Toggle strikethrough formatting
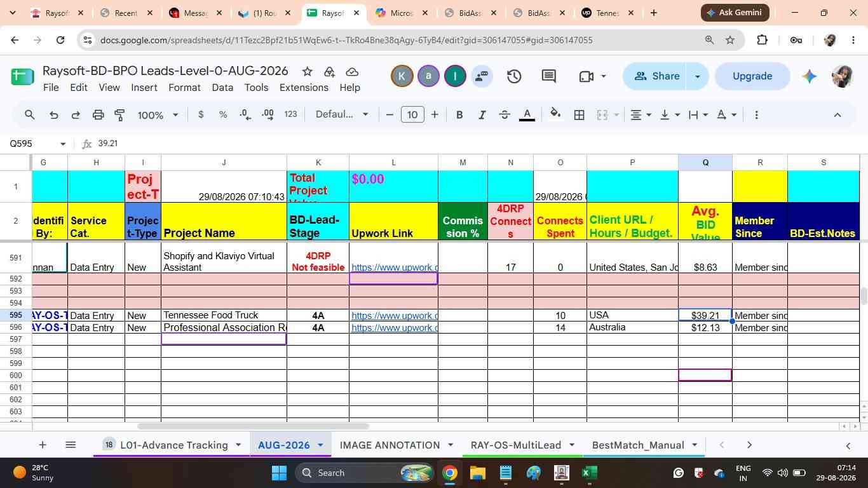Screen dimensions: 868x488 coord(505,115)
